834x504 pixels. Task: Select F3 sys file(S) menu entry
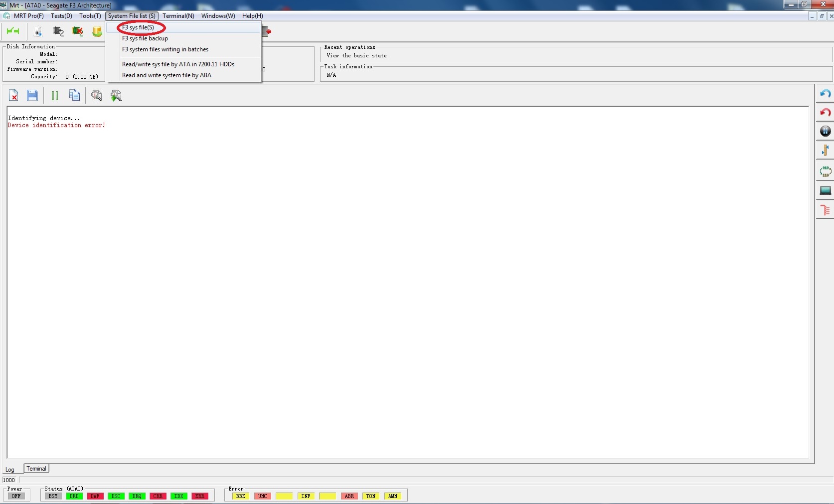(x=183, y=27)
